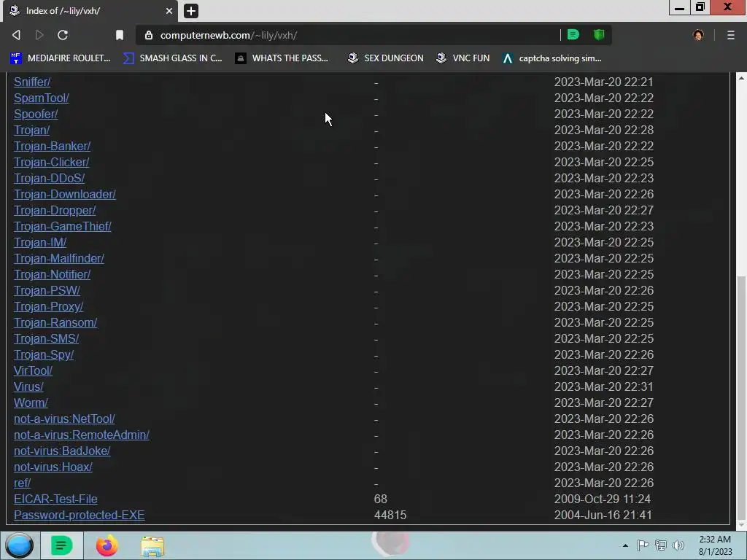Open the VNC FUN bookmark
747x560 pixels.
tap(463, 58)
